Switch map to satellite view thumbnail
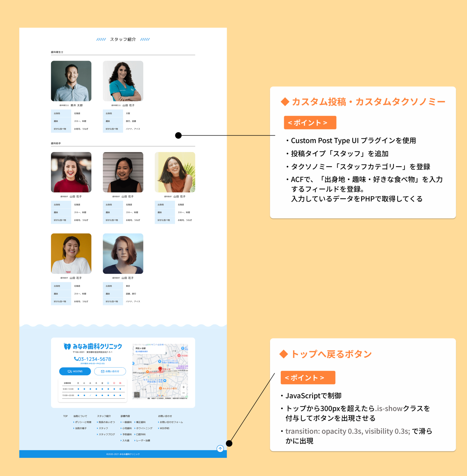This screenshot has height=476, width=467. coord(137,394)
